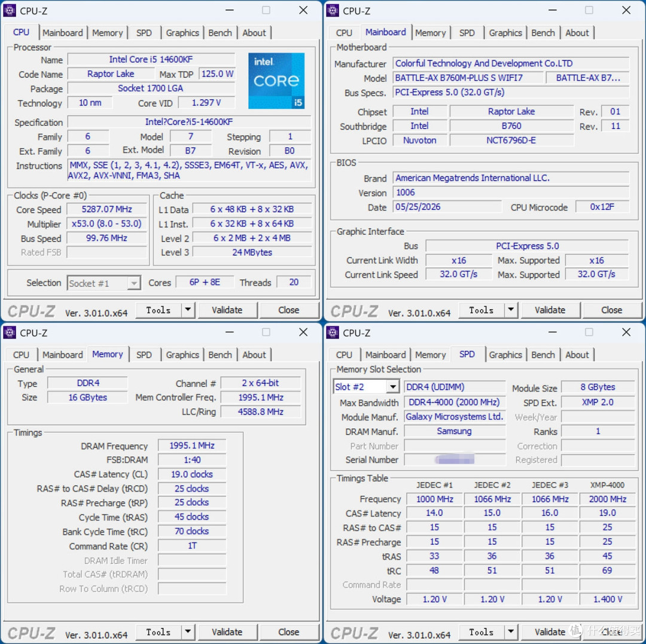Viewport: 646px width, 644px height.
Task: Close the Memory window with X
Action: click(x=303, y=332)
